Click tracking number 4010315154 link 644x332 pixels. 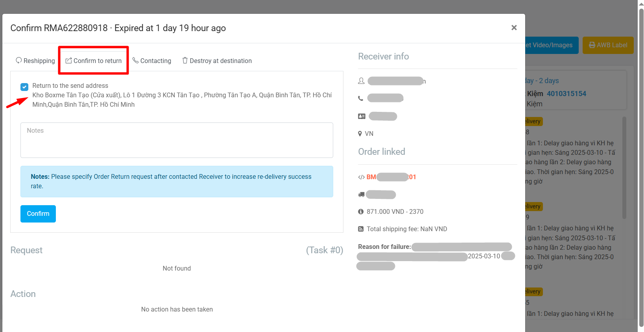566,94
